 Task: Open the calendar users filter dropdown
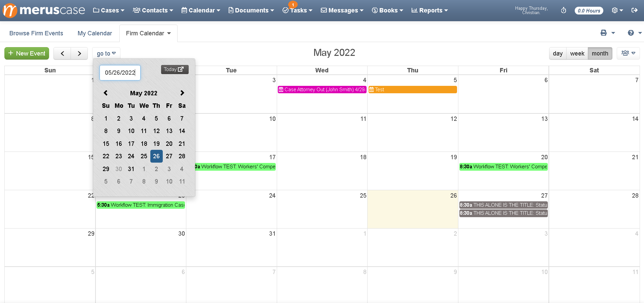tap(628, 53)
